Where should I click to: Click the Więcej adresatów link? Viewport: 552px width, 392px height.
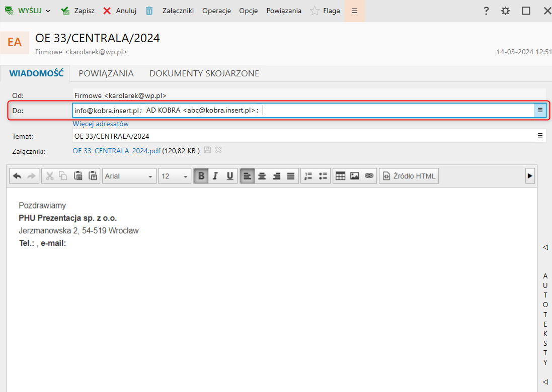point(100,124)
